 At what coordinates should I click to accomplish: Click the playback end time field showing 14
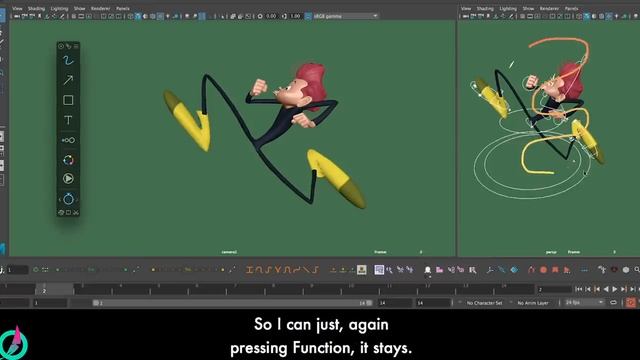[x=394, y=303]
